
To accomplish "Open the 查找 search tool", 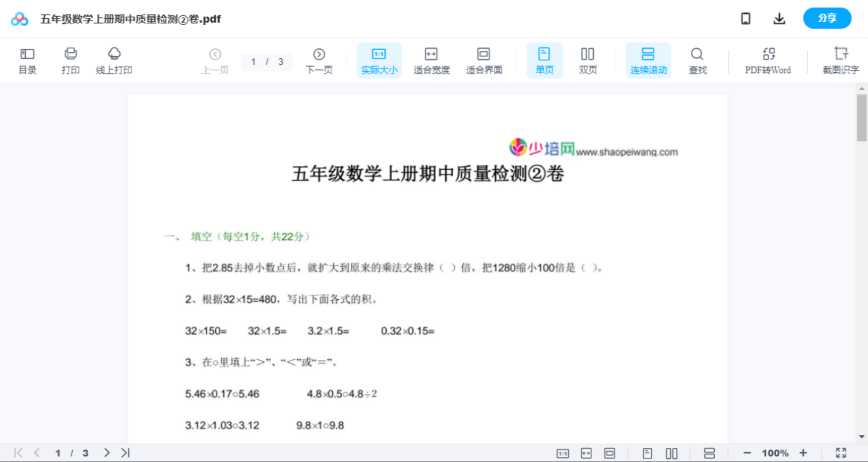I will (697, 60).
